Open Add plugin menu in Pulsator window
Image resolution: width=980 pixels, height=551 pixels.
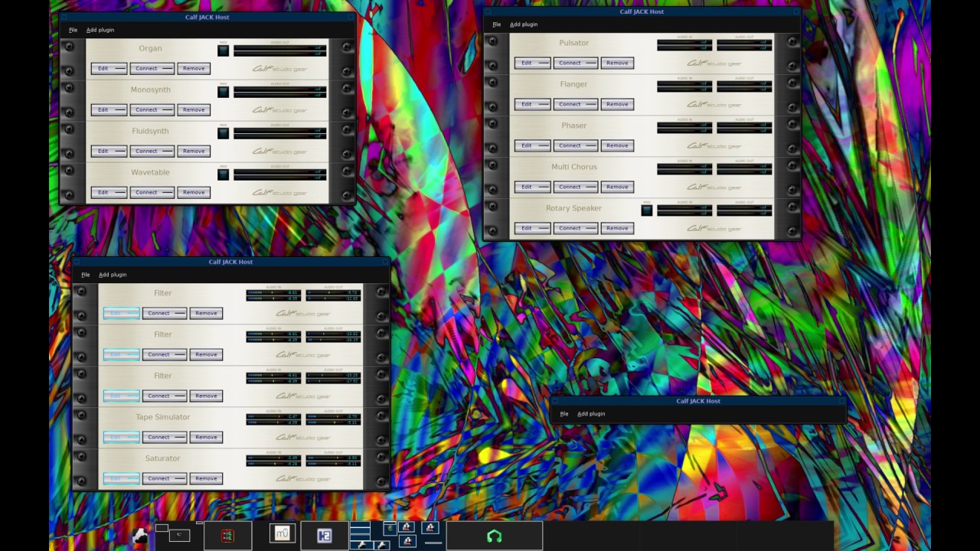(524, 24)
